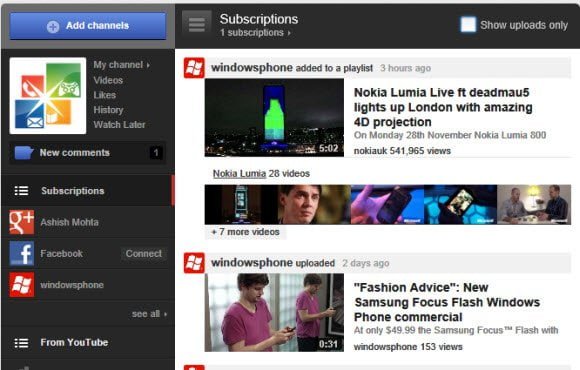The height and width of the screenshot is (370, 580).
Task: Open Watch Later in the sidebar
Action: [119, 125]
